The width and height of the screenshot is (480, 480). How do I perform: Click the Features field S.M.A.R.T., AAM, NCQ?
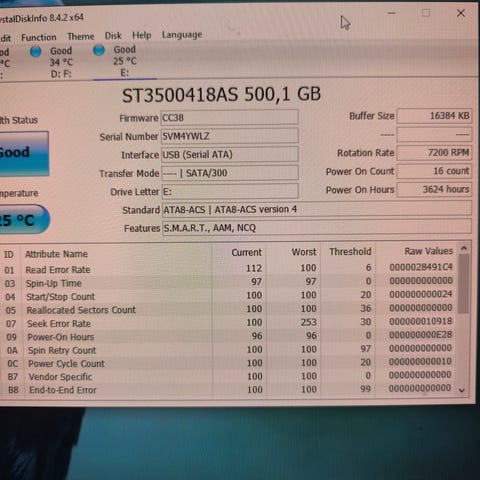click(317, 227)
